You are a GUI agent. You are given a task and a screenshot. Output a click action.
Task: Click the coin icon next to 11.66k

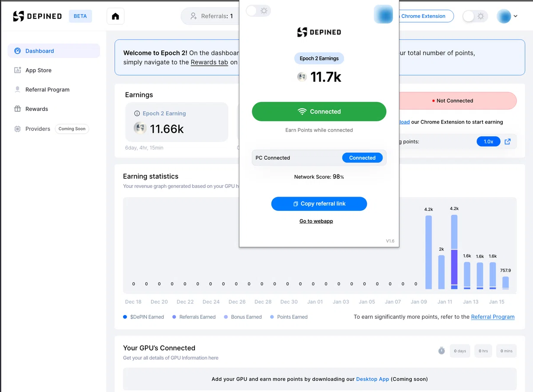140,128
